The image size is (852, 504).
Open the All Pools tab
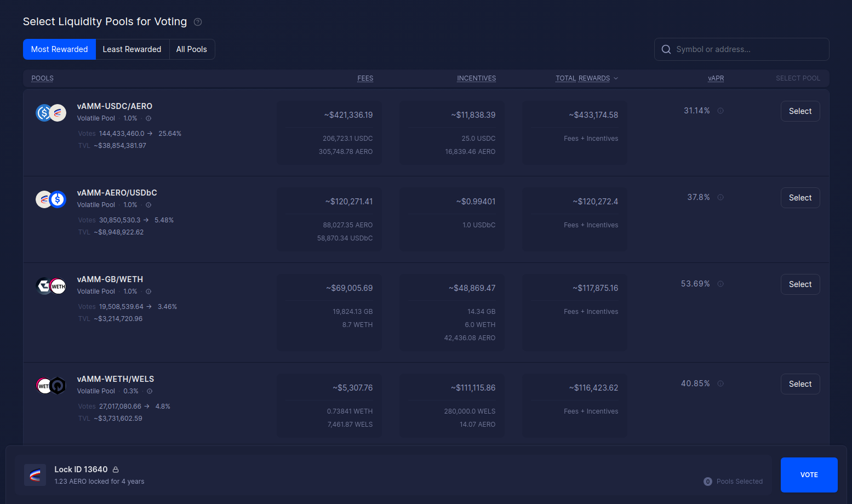click(x=191, y=49)
